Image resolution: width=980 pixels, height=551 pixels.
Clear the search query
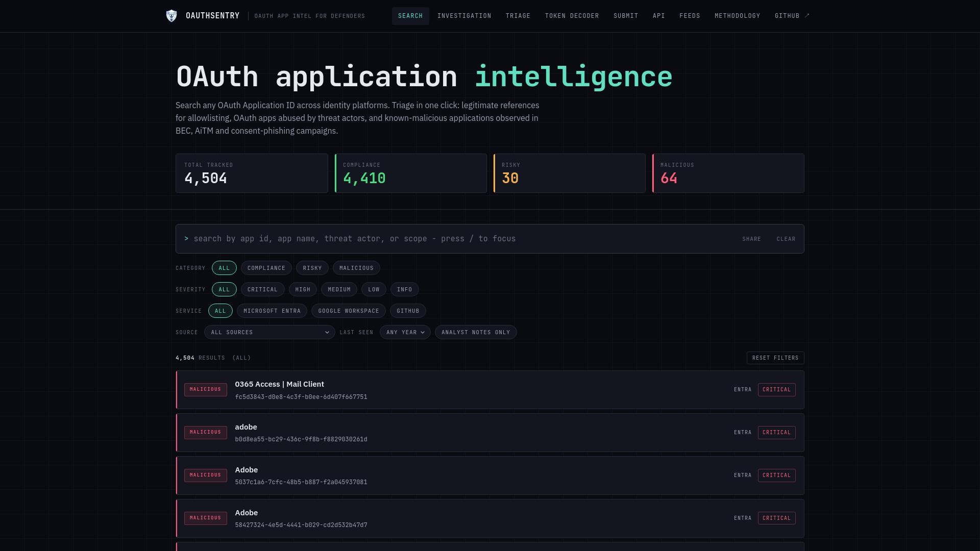click(x=786, y=239)
